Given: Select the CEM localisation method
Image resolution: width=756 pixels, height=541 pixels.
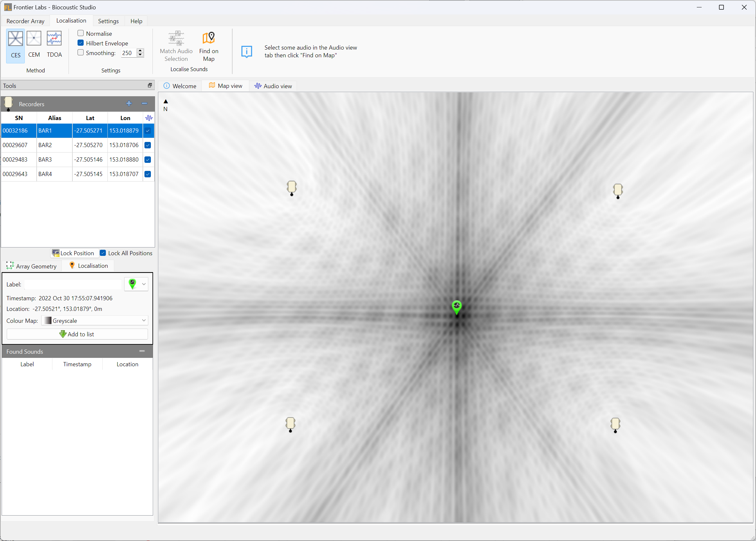Looking at the screenshot, I should point(34,45).
